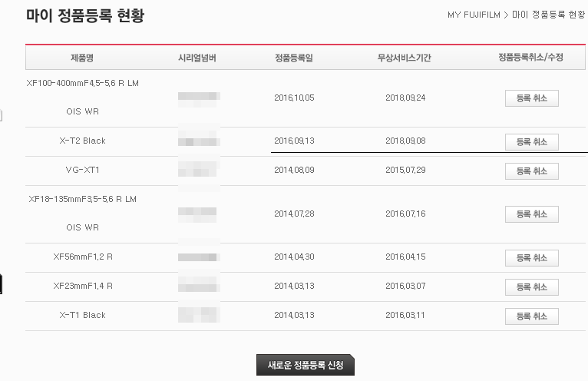The height and width of the screenshot is (381, 588).
Task: Cancel registration of XF56mmF1.2 R
Action: click(x=531, y=257)
